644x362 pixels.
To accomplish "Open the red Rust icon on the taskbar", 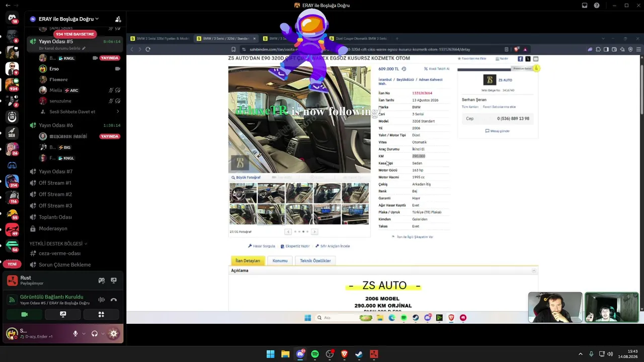I will pyautogui.click(x=374, y=354).
